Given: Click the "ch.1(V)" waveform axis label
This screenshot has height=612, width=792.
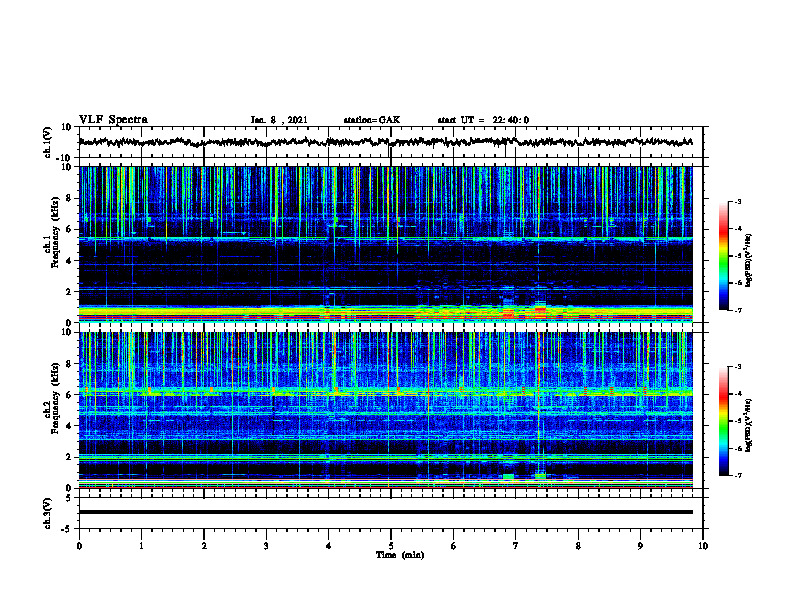Looking at the screenshot, I should (48, 142).
